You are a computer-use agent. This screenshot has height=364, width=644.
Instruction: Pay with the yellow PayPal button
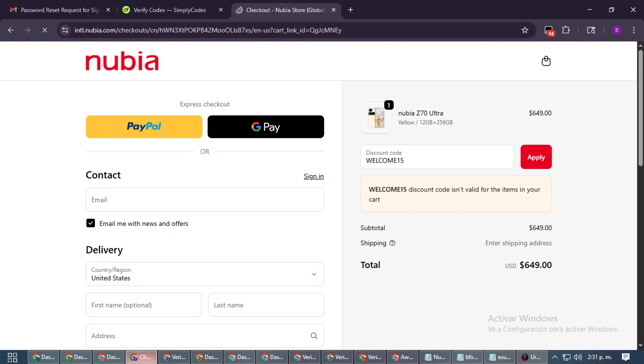[x=144, y=127]
